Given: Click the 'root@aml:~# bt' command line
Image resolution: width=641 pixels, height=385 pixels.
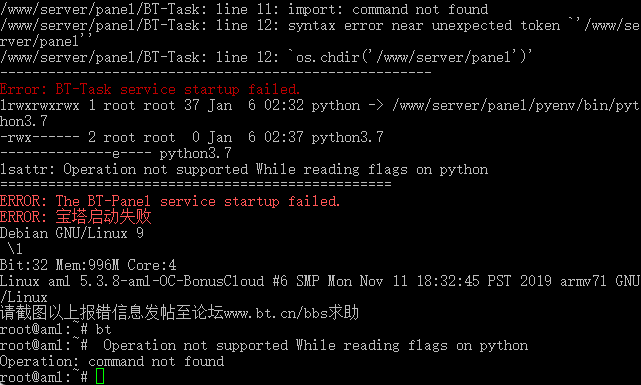Looking at the screenshot, I should [x=56, y=329].
